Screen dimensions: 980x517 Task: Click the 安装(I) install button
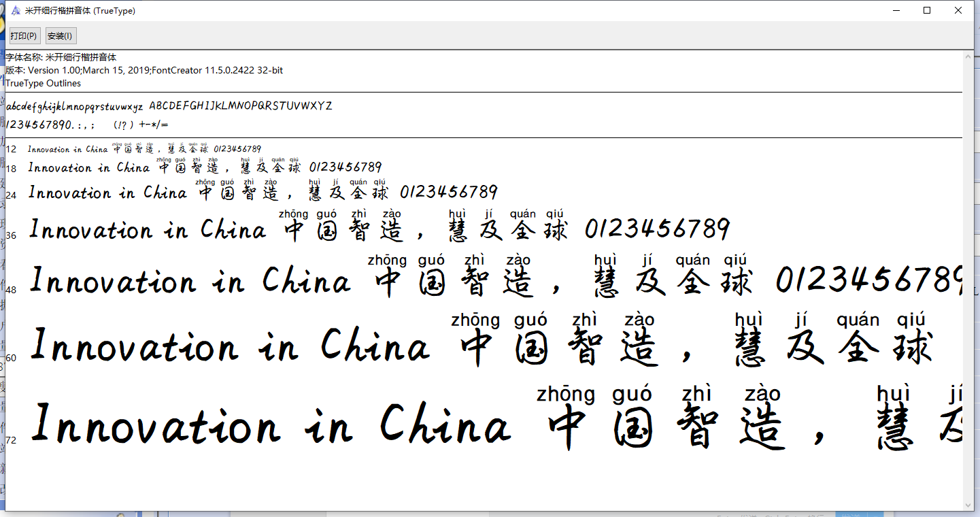point(61,36)
